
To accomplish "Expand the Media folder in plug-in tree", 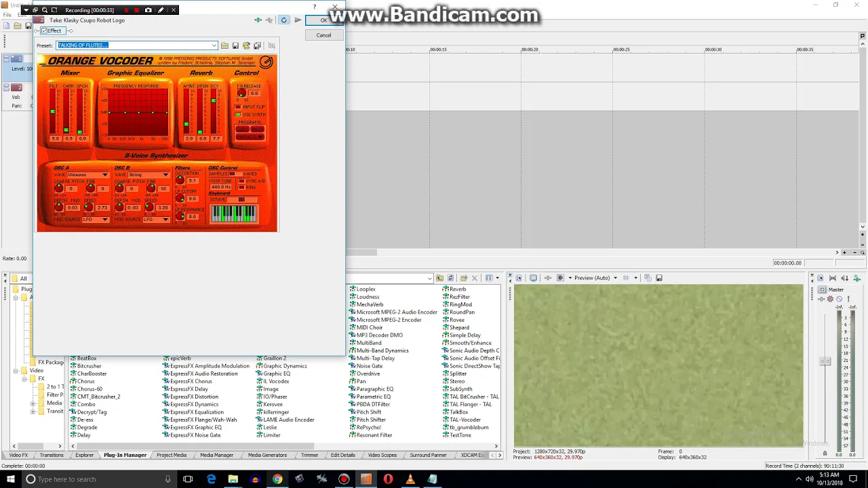I will (33, 403).
